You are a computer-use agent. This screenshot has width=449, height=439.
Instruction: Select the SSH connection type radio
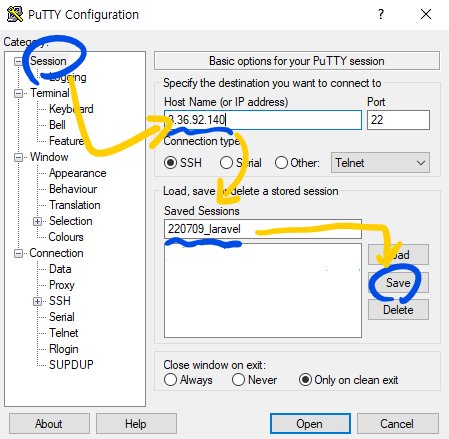click(170, 163)
